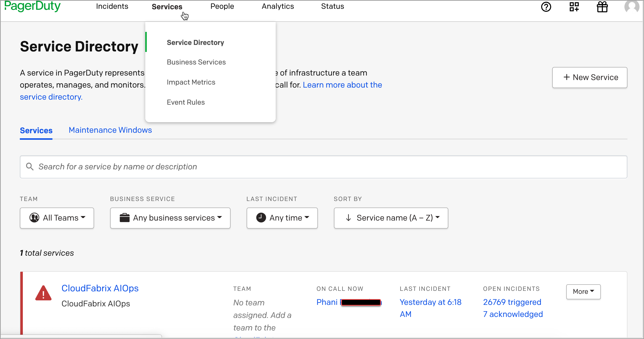Choose Impact Metrics from the menu
The height and width of the screenshot is (339, 644).
(x=191, y=82)
